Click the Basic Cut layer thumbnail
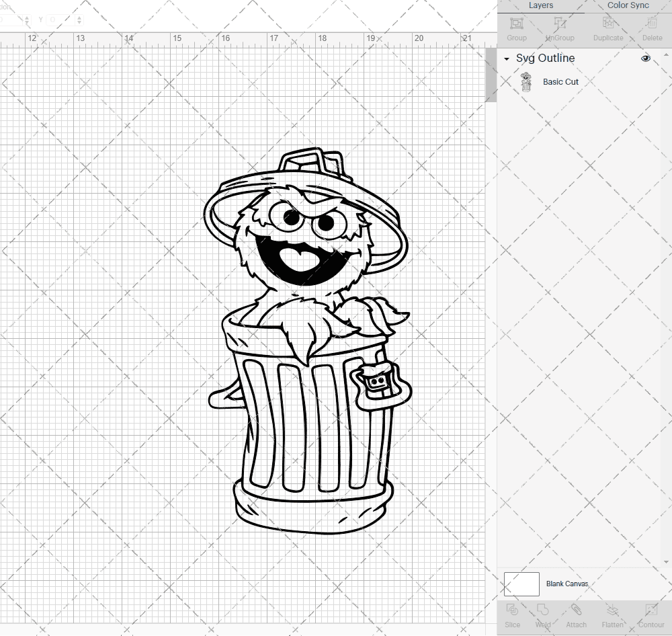 [527, 81]
